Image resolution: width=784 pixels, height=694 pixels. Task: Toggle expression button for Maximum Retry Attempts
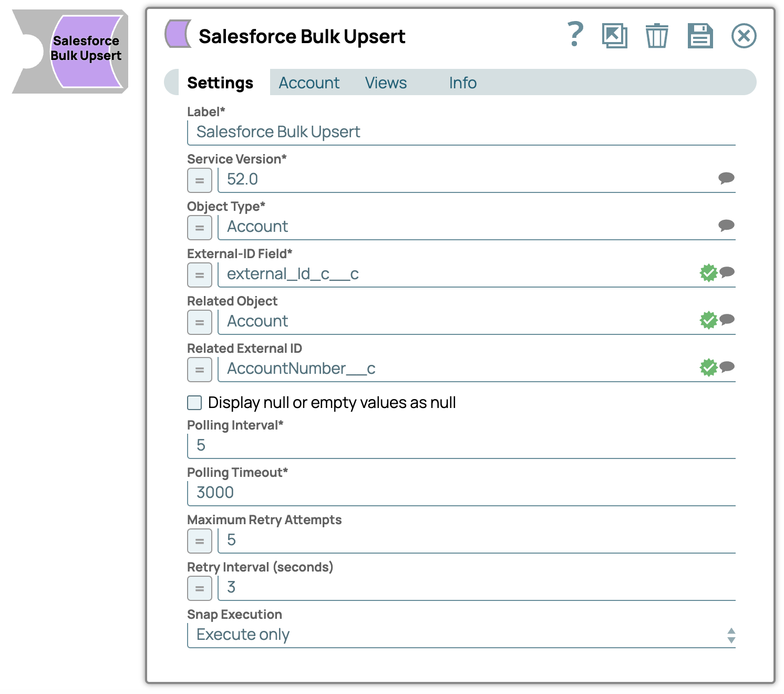tap(200, 541)
